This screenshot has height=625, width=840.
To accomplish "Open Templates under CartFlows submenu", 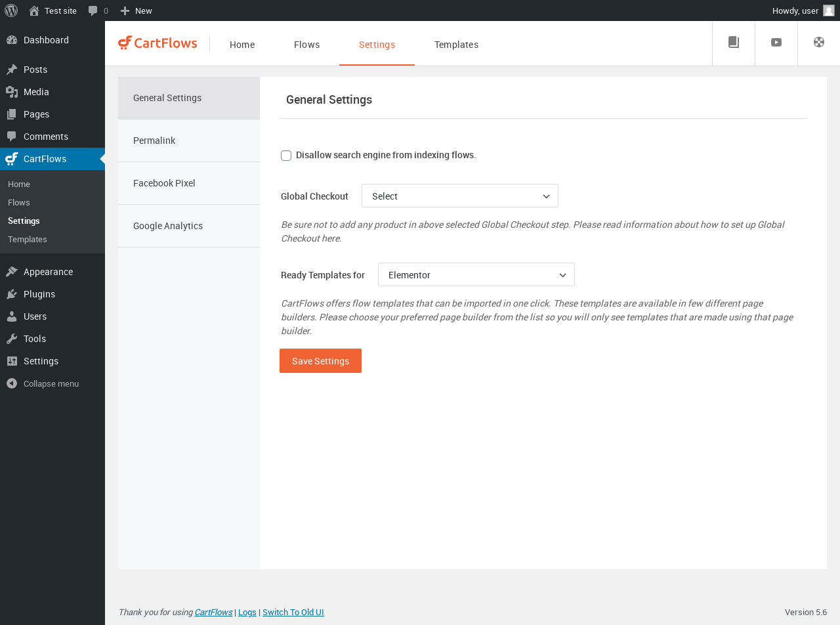I will tap(28, 239).
